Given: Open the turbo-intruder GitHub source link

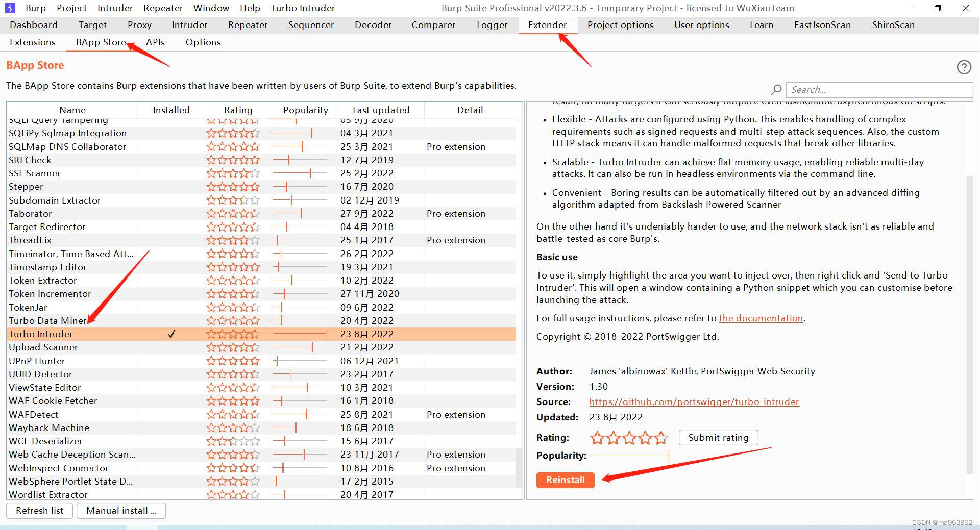Looking at the screenshot, I should pos(694,402).
